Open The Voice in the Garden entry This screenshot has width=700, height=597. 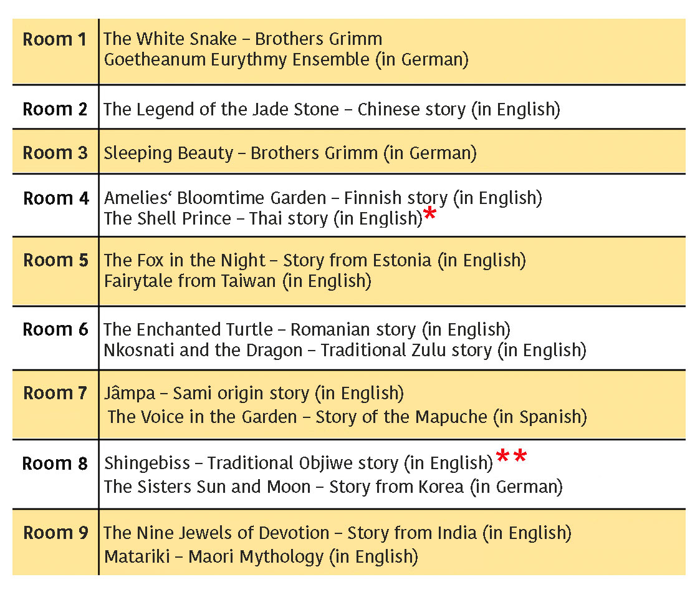click(347, 416)
